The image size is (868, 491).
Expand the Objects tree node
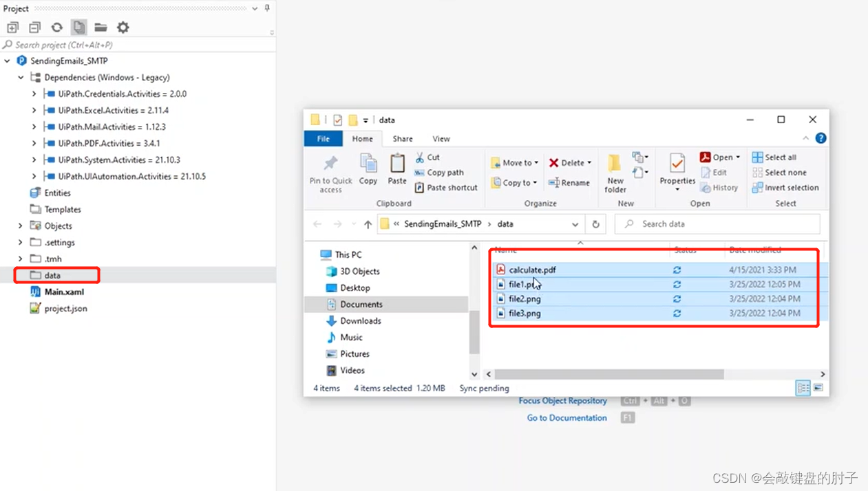tap(21, 226)
